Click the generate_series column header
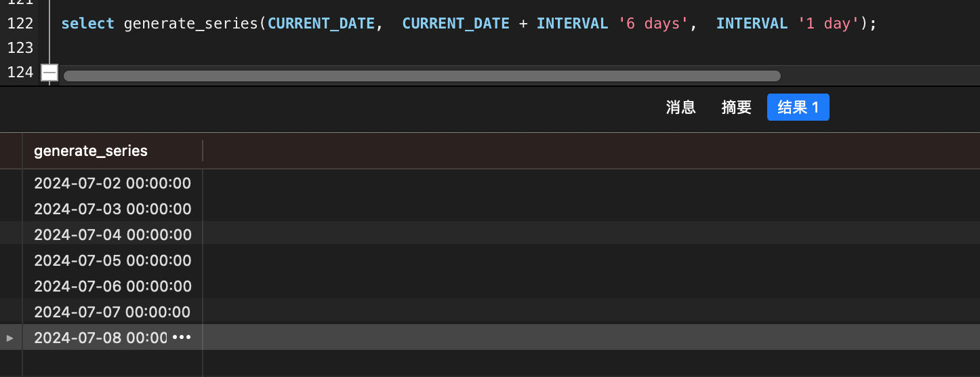The height and width of the screenshot is (377, 980). coord(91,151)
